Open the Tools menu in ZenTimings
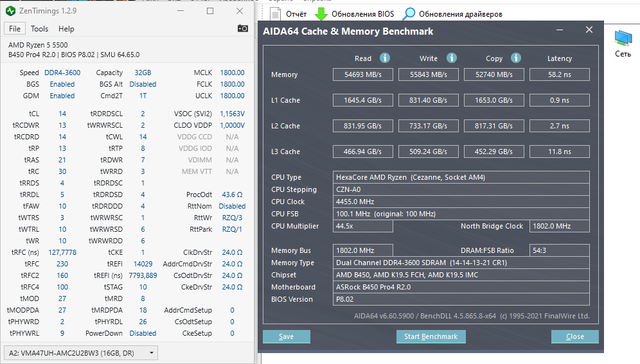 point(40,28)
